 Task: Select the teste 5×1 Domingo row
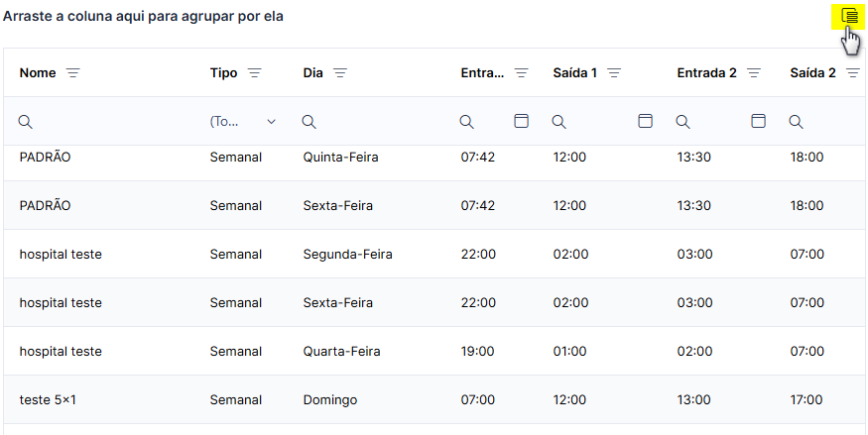[434, 399]
